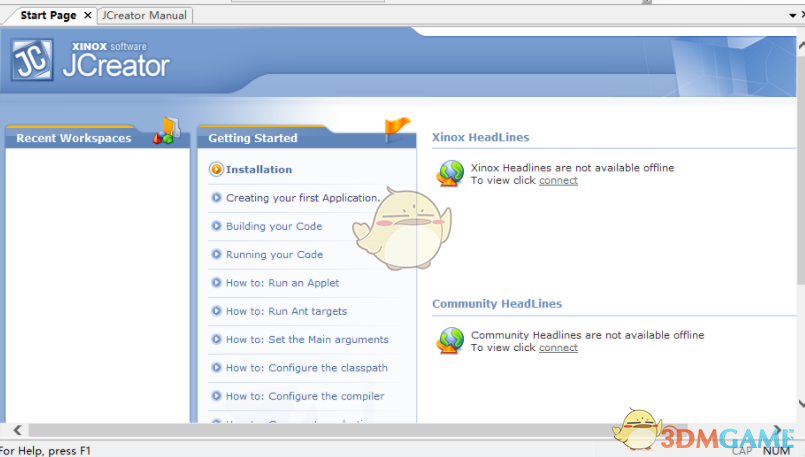Screen dimensions: 805x457
Task: Click the horizontal scrollbar track
Action: point(359,430)
